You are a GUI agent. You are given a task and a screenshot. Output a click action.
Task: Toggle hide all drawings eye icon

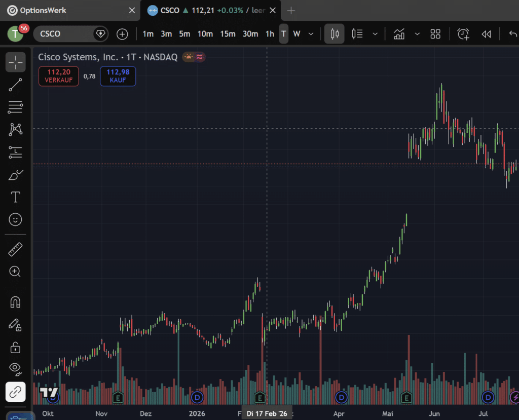pos(15,369)
